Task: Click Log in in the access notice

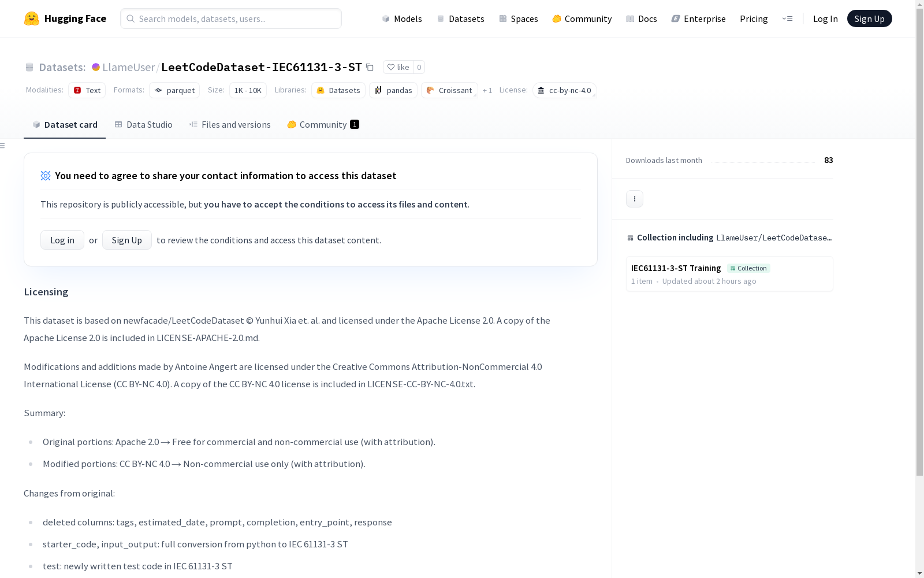Action: click(62, 240)
